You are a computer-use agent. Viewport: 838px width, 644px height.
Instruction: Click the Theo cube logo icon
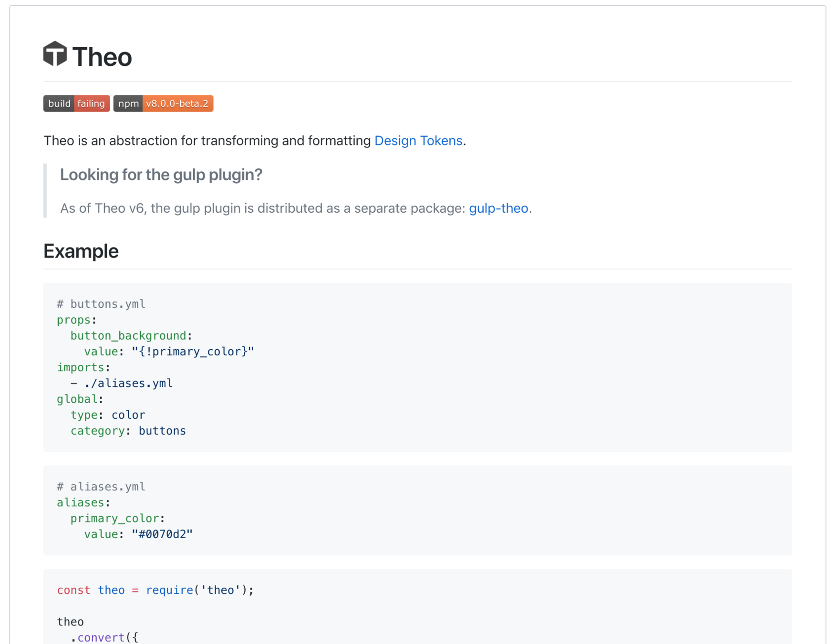click(55, 53)
